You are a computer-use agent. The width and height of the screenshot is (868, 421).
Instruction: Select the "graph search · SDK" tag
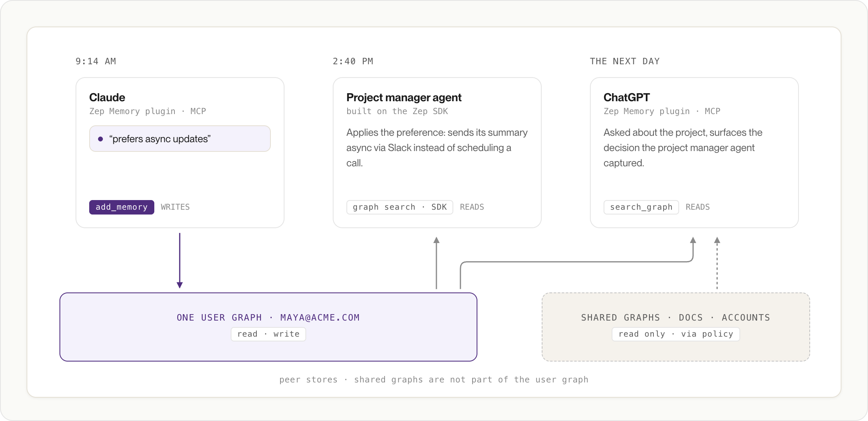tap(400, 207)
